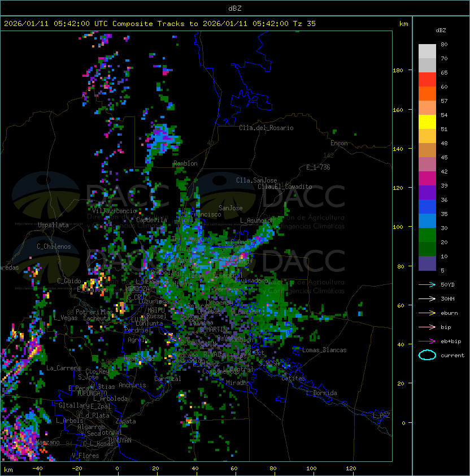Click the 'C_Chilenos' map label
This screenshot has width=470, height=476.
pos(54,246)
